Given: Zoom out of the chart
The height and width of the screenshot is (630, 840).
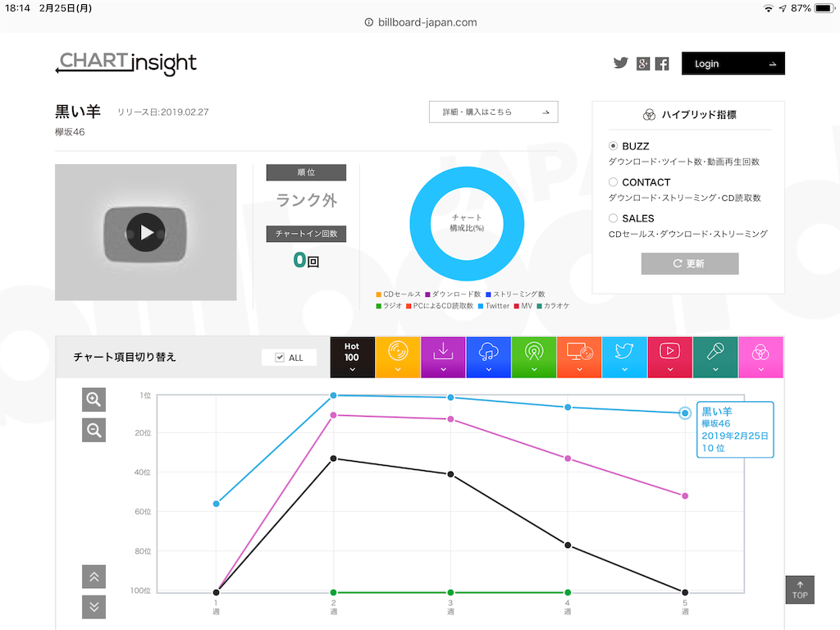Looking at the screenshot, I should click(x=94, y=430).
